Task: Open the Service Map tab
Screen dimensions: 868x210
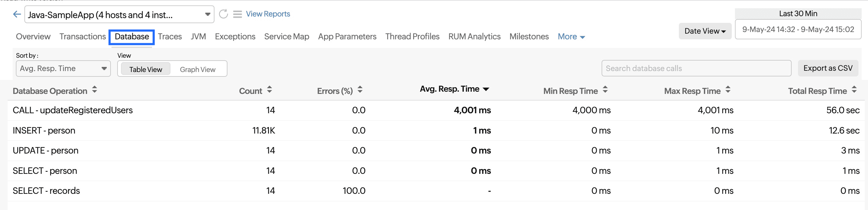Action: [286, 36]
